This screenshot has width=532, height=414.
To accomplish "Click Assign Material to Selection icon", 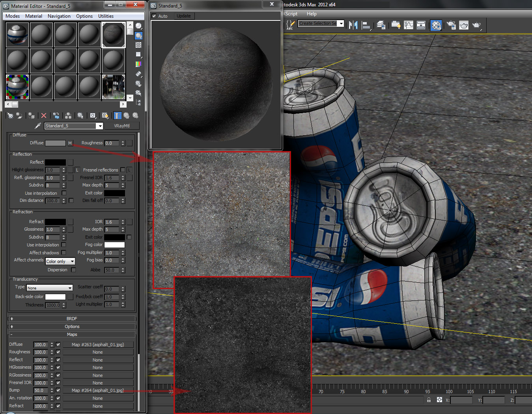I will (32, 116).
